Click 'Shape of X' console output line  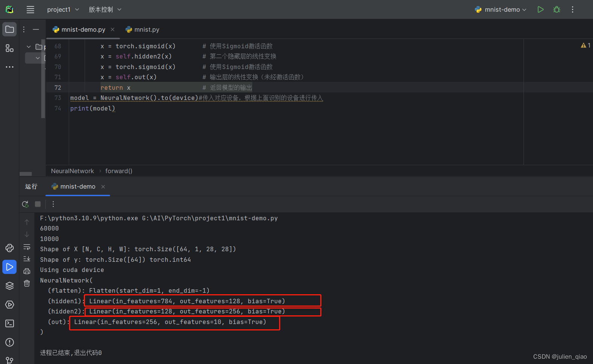[138, 249]
